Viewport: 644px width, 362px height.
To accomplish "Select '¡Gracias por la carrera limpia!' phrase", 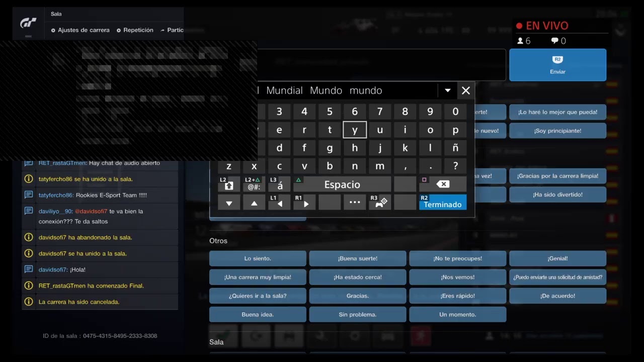I will tap(557, 176).
